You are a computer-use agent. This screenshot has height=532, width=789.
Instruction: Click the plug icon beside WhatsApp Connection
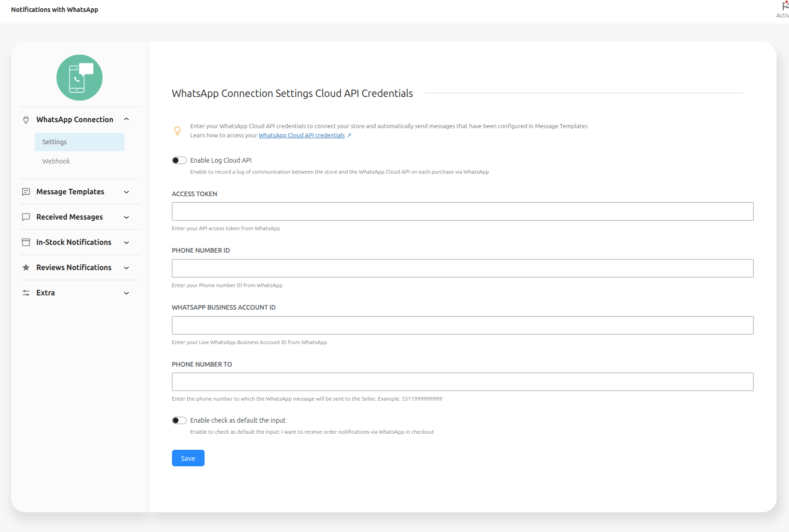click(x=26, y=119)
